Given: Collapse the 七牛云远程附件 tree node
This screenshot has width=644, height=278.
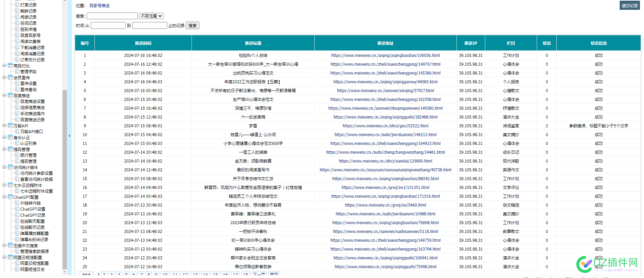Looking at the screenshot, I should (x=4, y=185).
